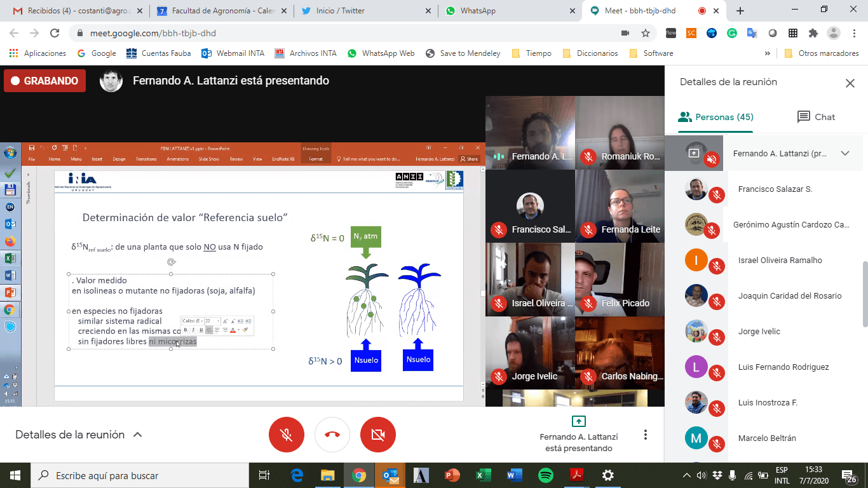This screenshot has width=868, height=488.
Task: Close the meeting details side panel
Action: pyautogui.click(x=850, y=83)
